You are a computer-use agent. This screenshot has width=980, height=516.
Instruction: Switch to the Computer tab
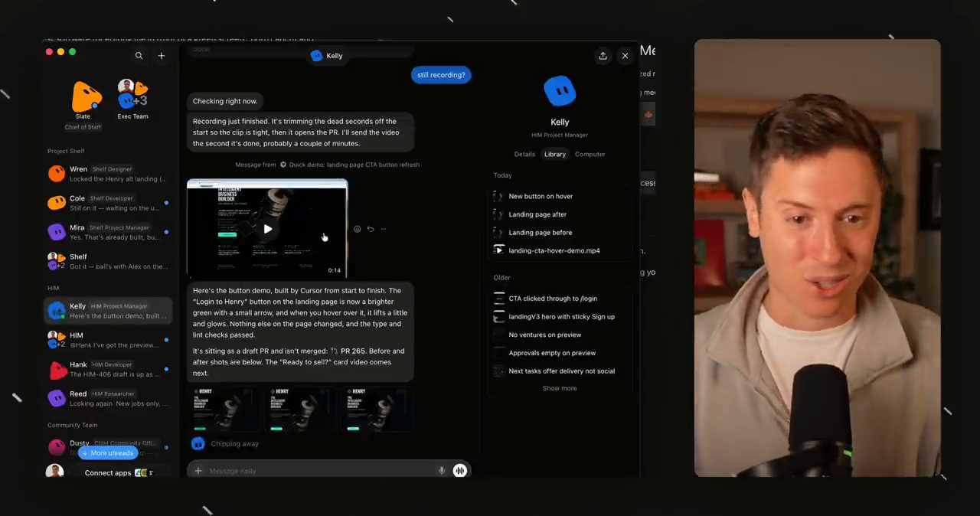coord(590,154)
